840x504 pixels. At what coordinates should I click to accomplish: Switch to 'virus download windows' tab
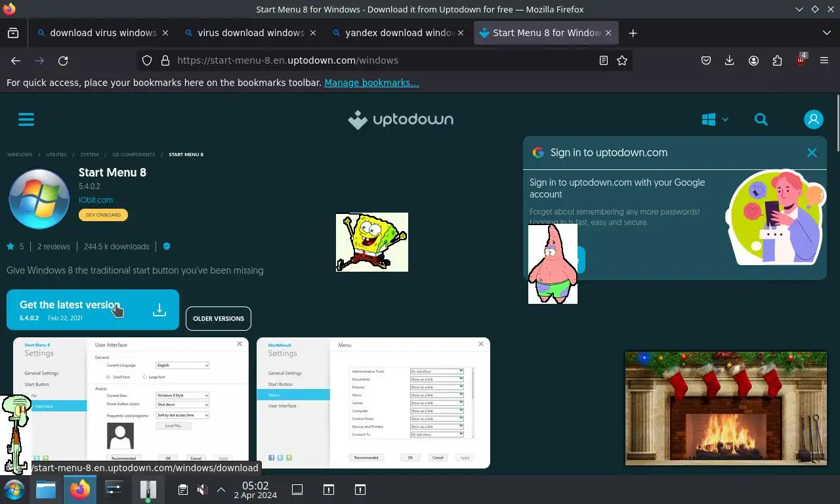251,33
